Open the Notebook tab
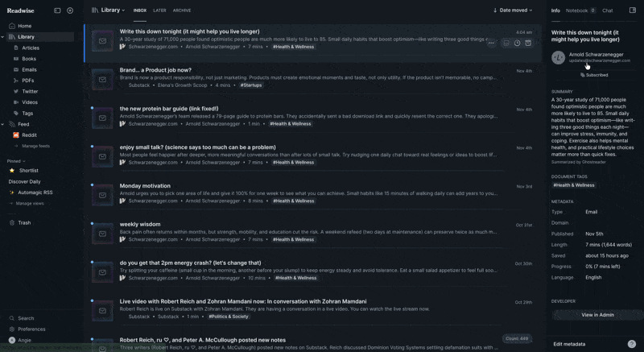Screen dimensions: 644x352 pos(580,10)
